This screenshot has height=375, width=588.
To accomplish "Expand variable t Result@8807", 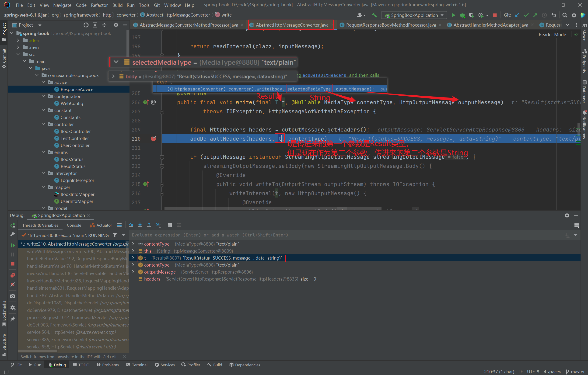I will [x=133, y=258].
